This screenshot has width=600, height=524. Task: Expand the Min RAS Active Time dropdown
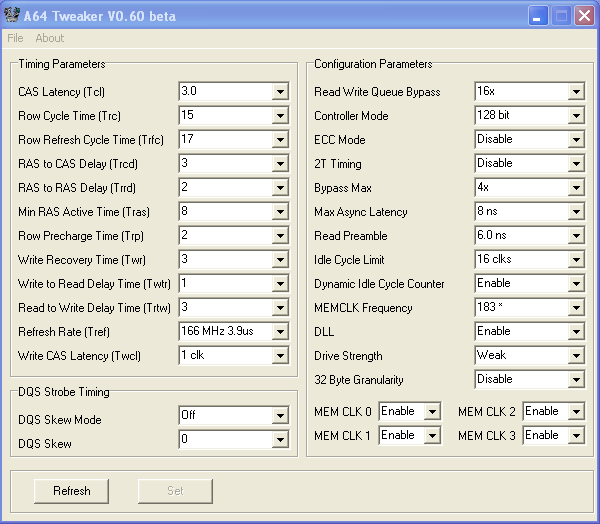(279, 212)
